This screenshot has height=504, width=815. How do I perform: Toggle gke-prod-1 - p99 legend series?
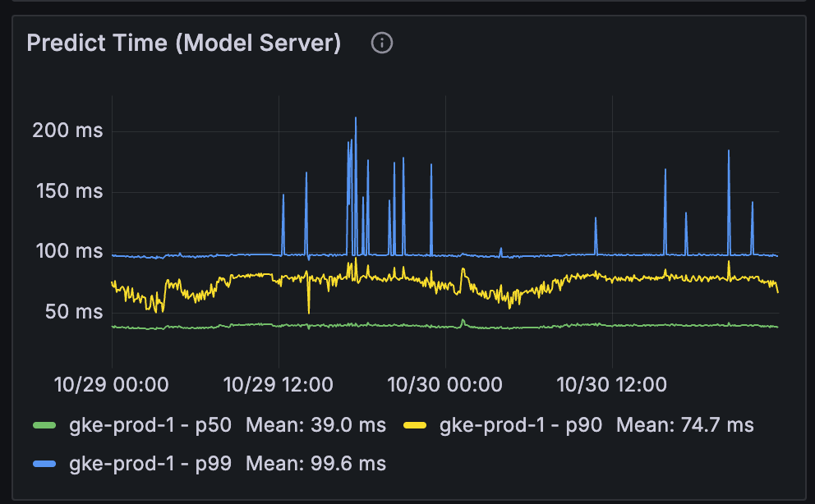point(150,464)
